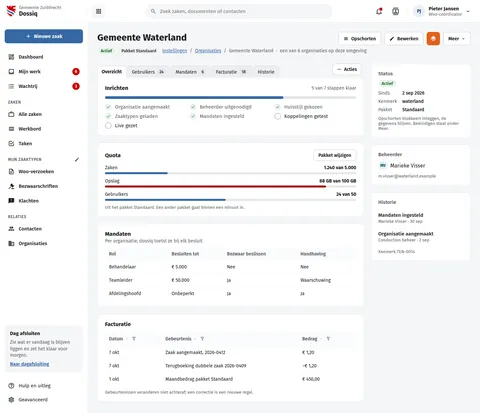Create a Nieuwe zaak

coord(44,36)
